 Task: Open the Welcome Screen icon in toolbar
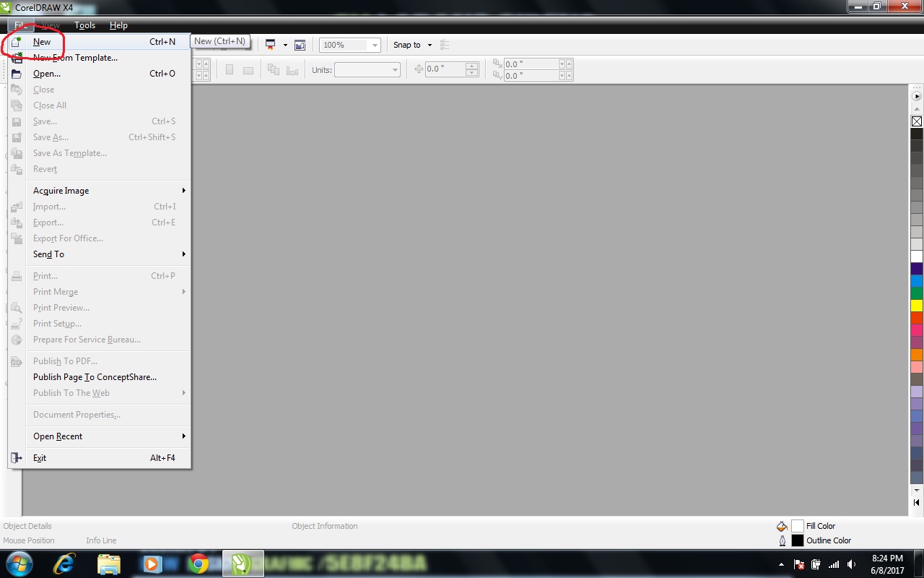[300, 45]
